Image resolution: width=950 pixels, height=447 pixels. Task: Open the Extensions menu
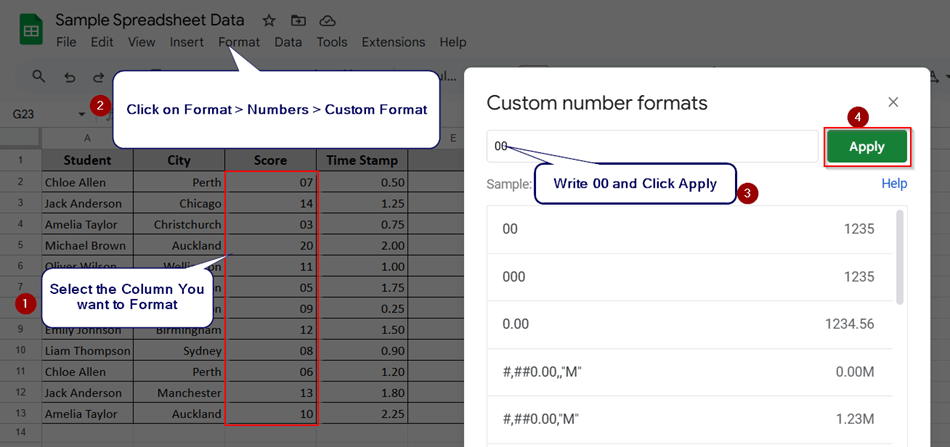tap(393, 42)
